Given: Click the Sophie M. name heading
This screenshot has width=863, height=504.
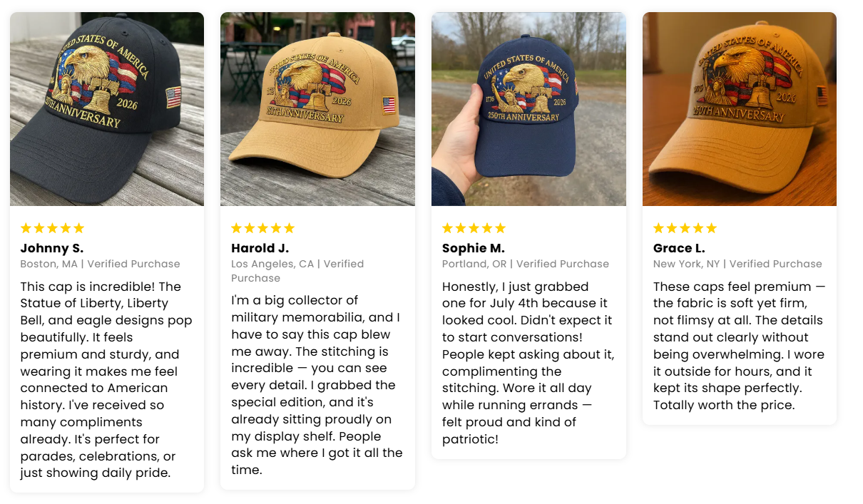Looking at the screenshot, I should pyautogui.click(x=474, y=248).
